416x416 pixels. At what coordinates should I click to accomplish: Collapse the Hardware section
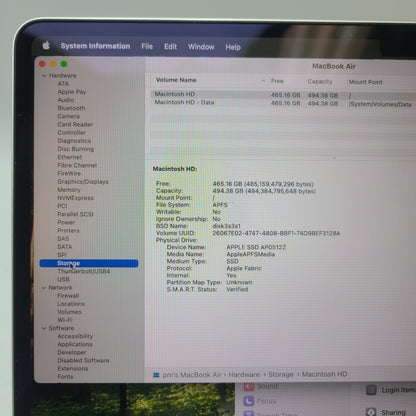click(x=44, y=76)
